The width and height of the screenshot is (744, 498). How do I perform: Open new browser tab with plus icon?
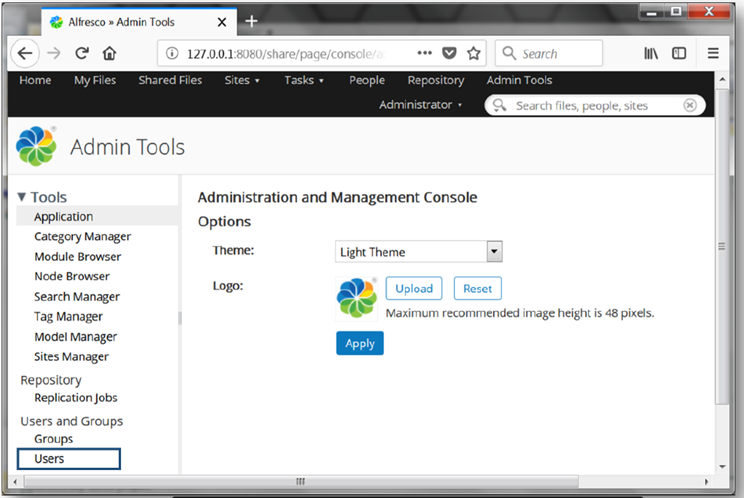click(x=251, y=21)
